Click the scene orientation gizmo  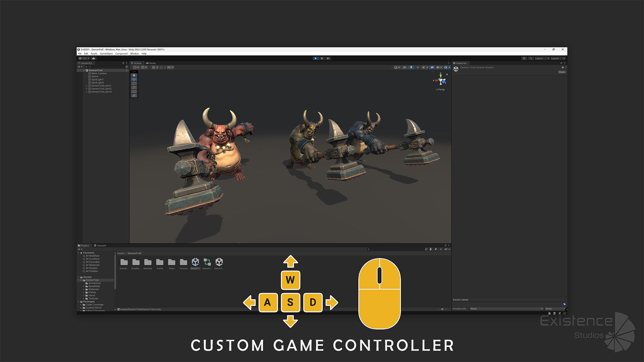441,80
